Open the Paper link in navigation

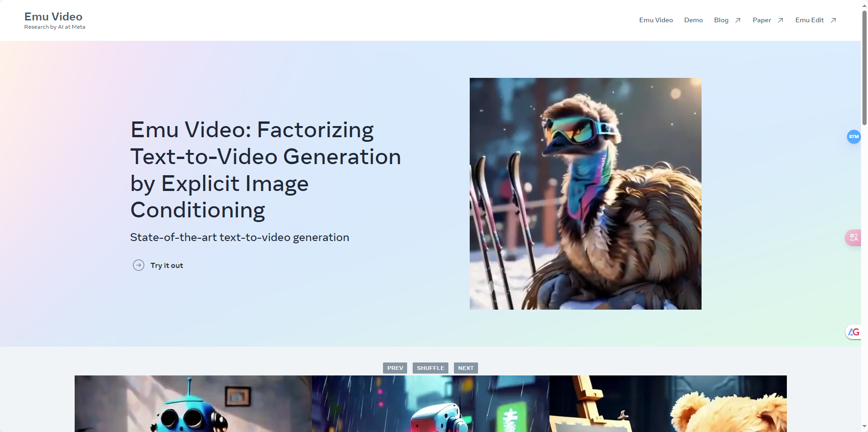(761, 20)
